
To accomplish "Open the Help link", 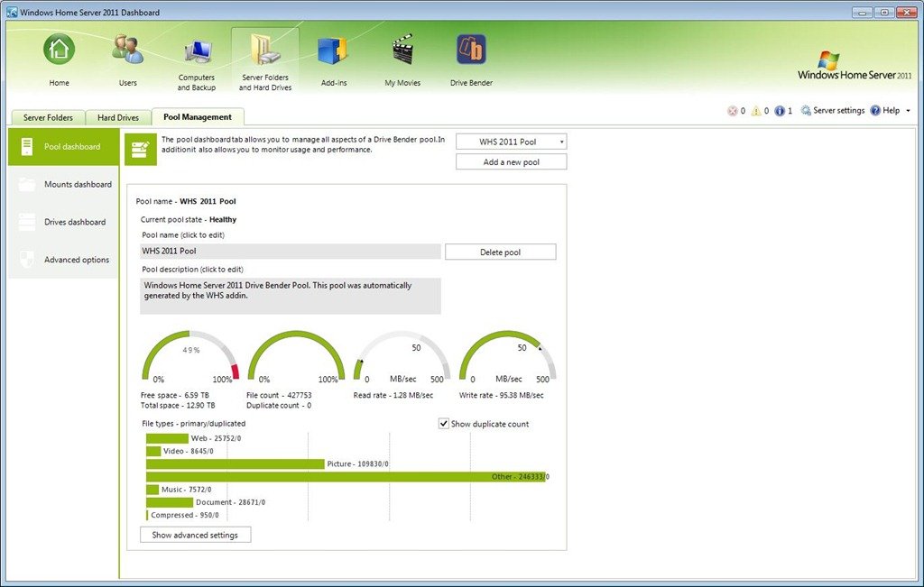I will pyautogui.click(x=891, y=111).
